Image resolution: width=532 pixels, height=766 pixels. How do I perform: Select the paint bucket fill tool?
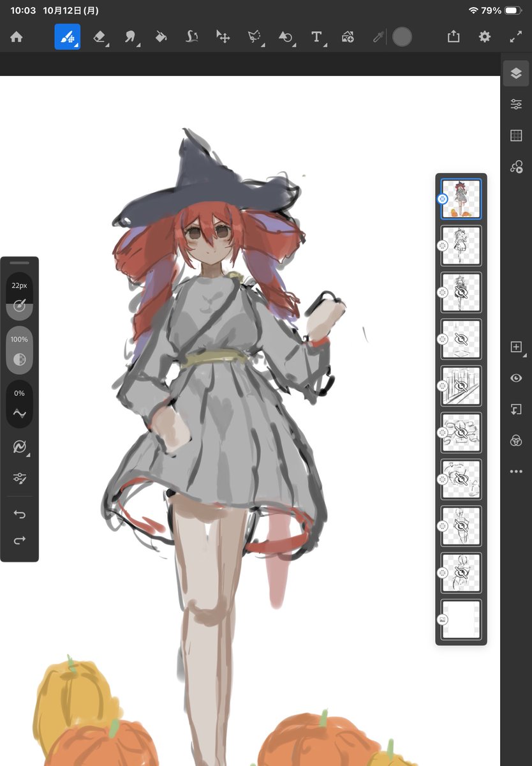[161, 37]
